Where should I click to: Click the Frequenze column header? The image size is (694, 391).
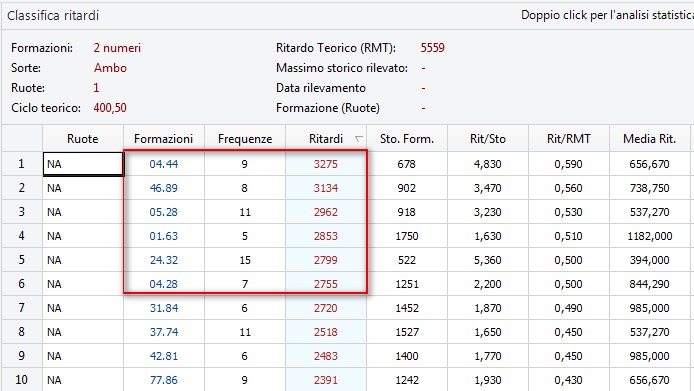245,139
